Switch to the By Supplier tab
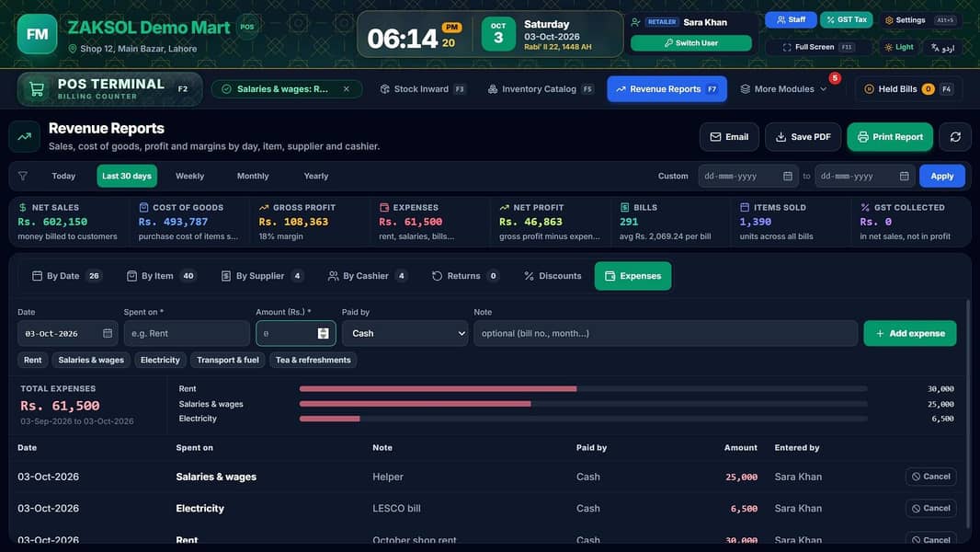This screenshot has width=980, height=552. [263, 276]
